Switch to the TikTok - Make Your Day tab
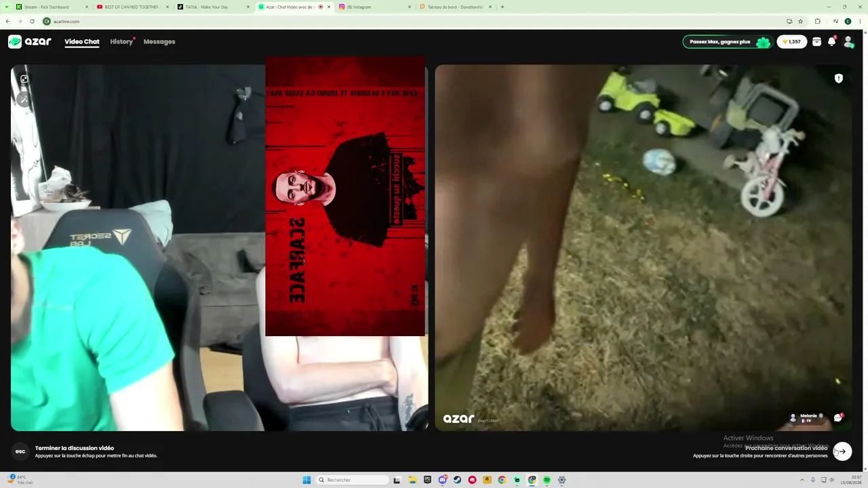This screenshot has height=488, width=868. [213, 7]
